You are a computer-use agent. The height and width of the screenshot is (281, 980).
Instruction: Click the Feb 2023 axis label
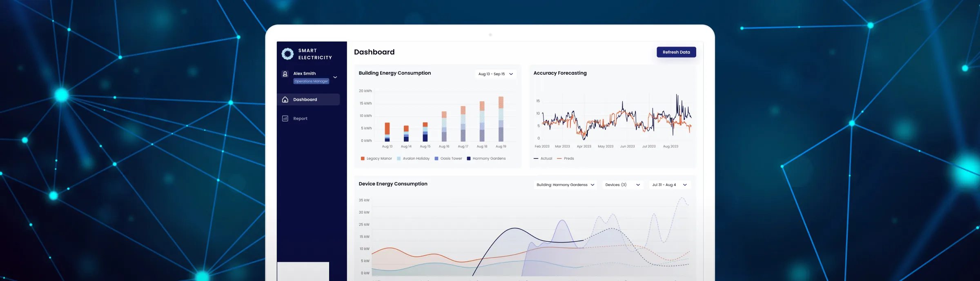pyautogui.click(x=542, y=146)
